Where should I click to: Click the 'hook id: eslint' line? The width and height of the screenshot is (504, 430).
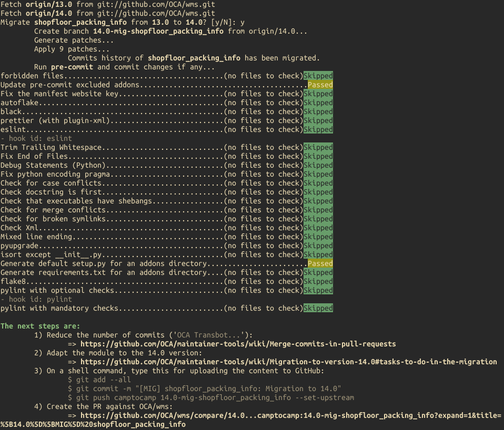36,138
